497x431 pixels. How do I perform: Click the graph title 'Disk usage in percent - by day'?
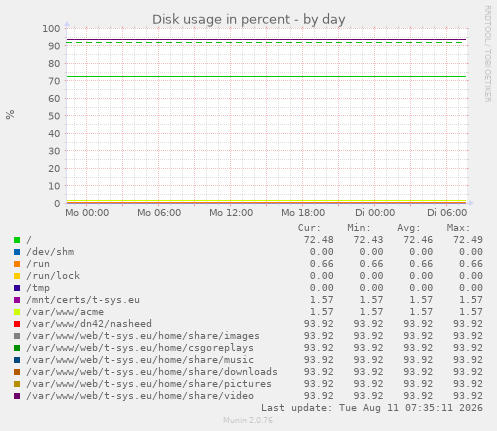pos(249,20)
